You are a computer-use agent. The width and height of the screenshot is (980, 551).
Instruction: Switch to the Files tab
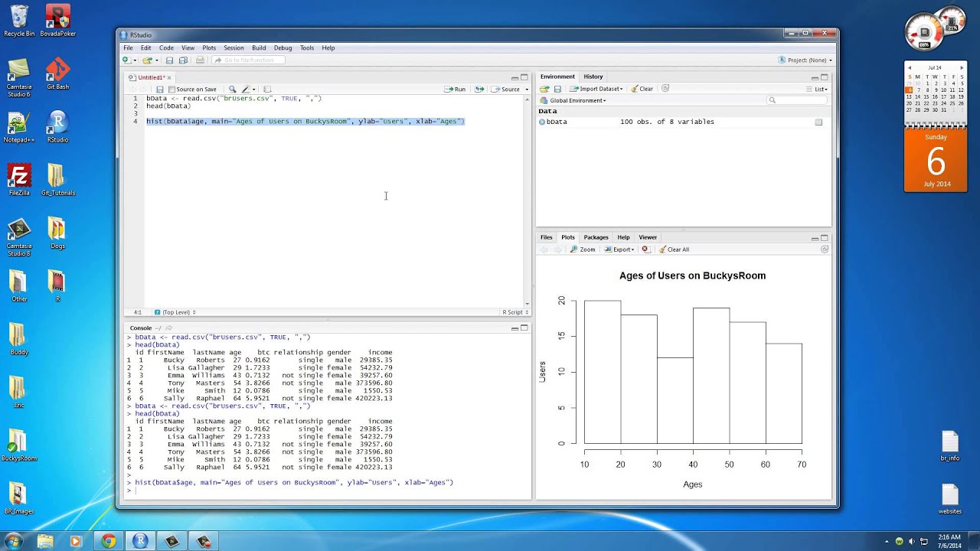click(546, 237)
